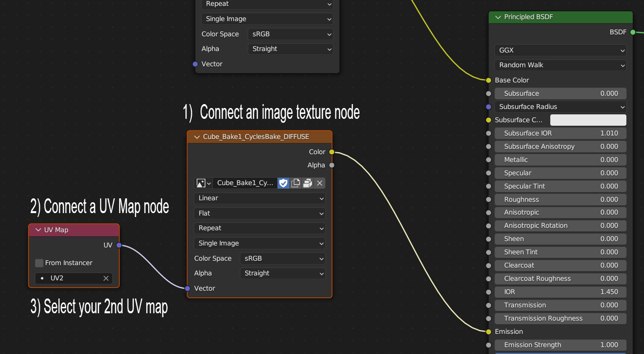Open Alpha Straight dropdown in upper image node
The image size is (644, 354).
coord(290,49)
